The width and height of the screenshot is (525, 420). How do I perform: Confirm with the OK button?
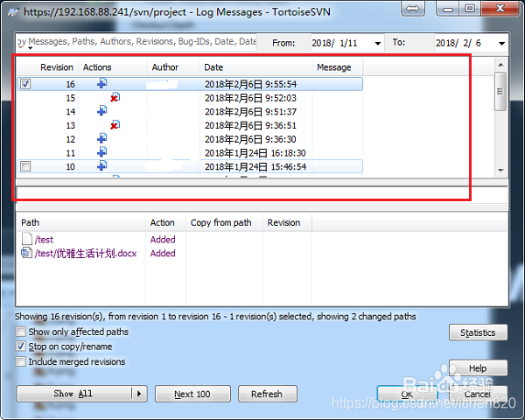click(407, 395)
